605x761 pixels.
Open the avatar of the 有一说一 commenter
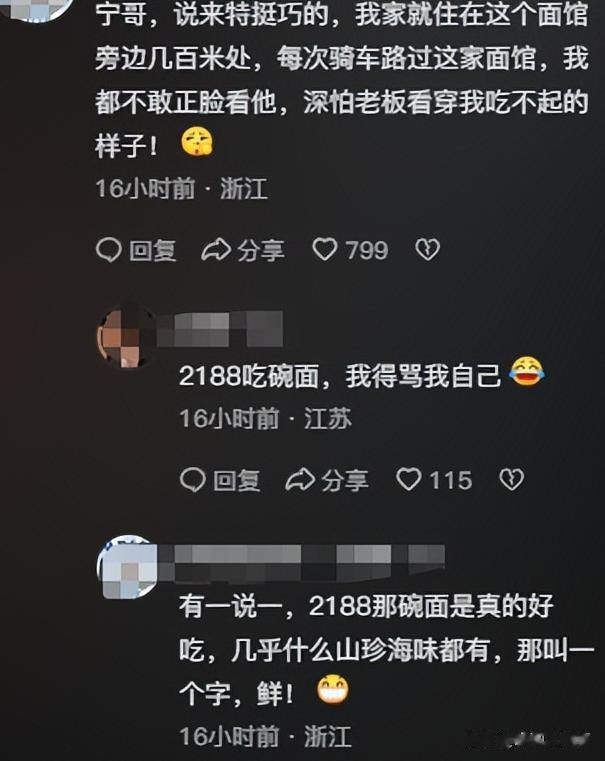click(x=127, y=566)
